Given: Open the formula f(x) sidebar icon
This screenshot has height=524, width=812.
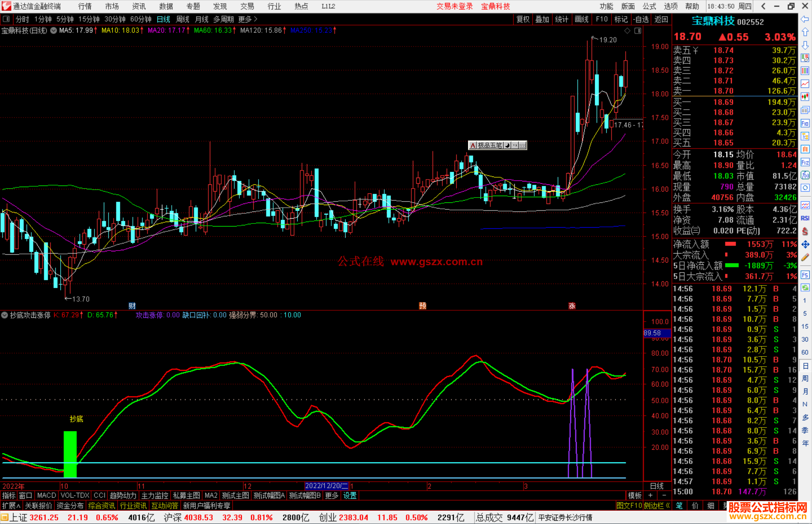Looking at the screenshot, I should 805,175.
